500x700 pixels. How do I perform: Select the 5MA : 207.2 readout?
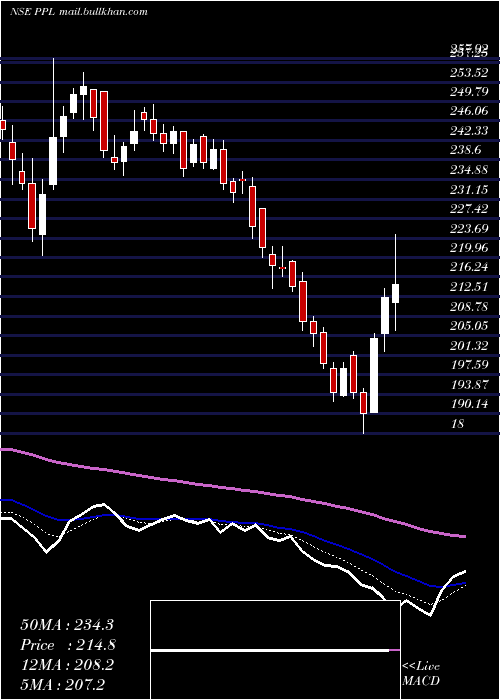click(x=62, y=684)
